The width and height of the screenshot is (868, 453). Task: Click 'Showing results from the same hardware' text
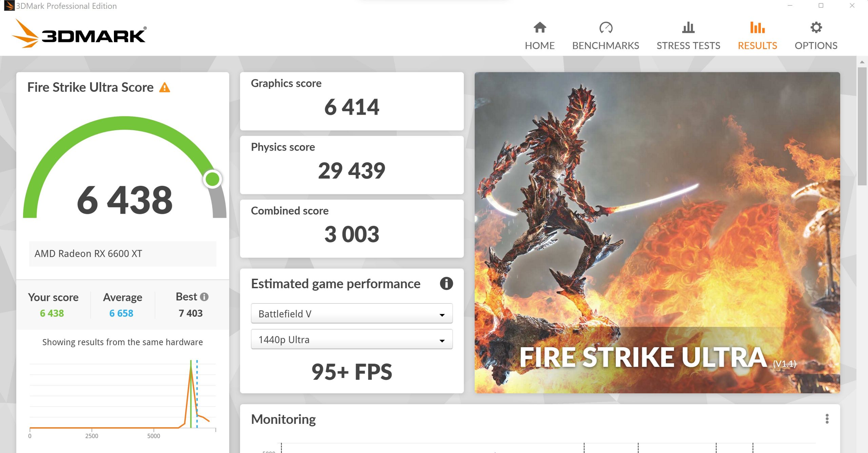point(122,342)
